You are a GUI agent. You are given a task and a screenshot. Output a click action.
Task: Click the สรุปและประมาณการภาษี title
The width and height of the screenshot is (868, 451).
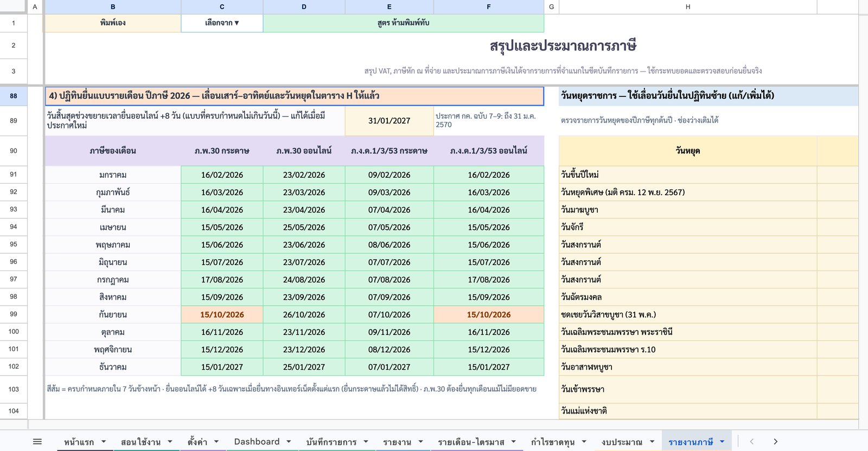click(563, 46)
